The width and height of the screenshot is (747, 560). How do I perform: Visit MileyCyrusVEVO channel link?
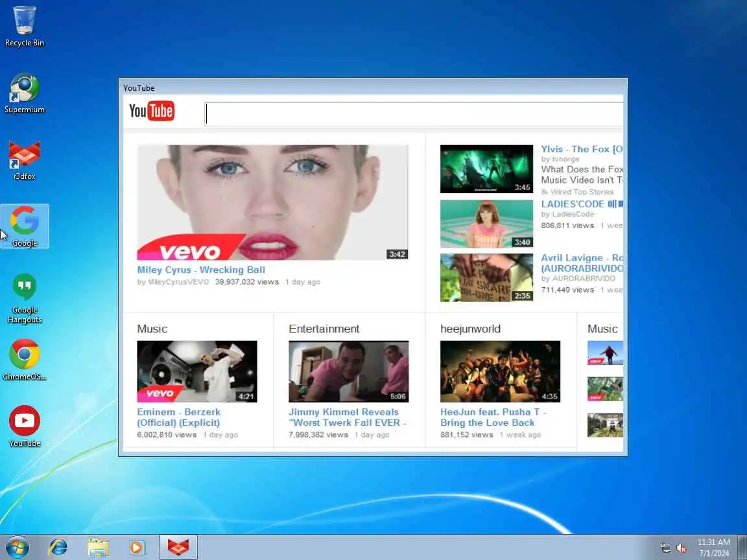tap(178, 282)
